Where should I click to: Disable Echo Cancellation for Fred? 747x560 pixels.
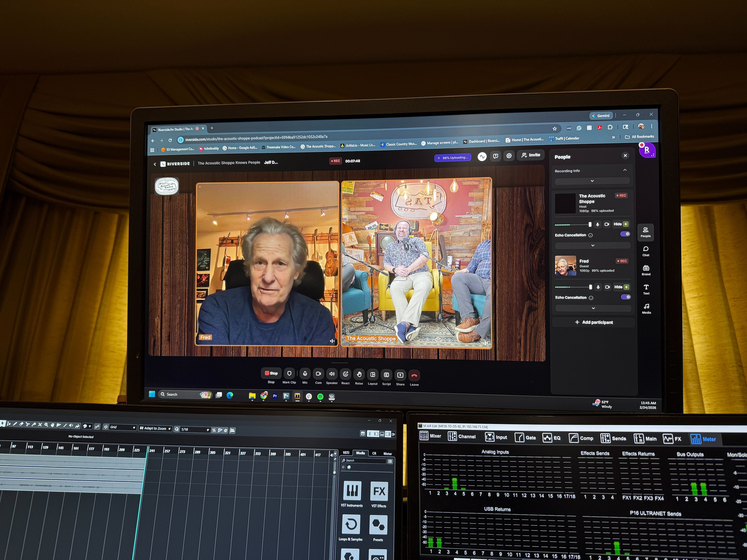(x=626, y=297)
